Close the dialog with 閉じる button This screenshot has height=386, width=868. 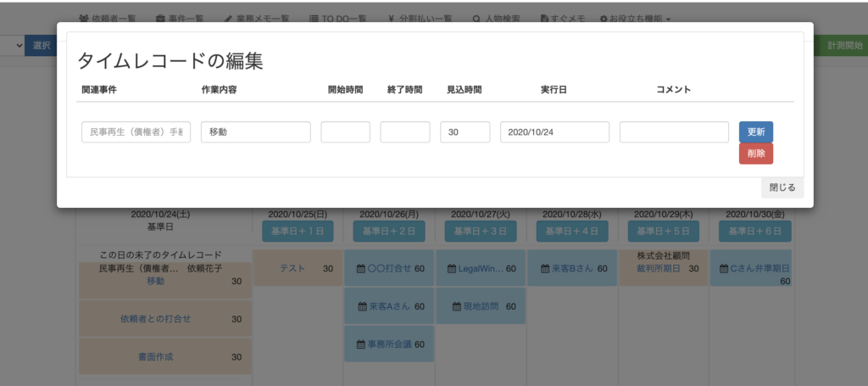pyautogui.click(x=782, y=187)
